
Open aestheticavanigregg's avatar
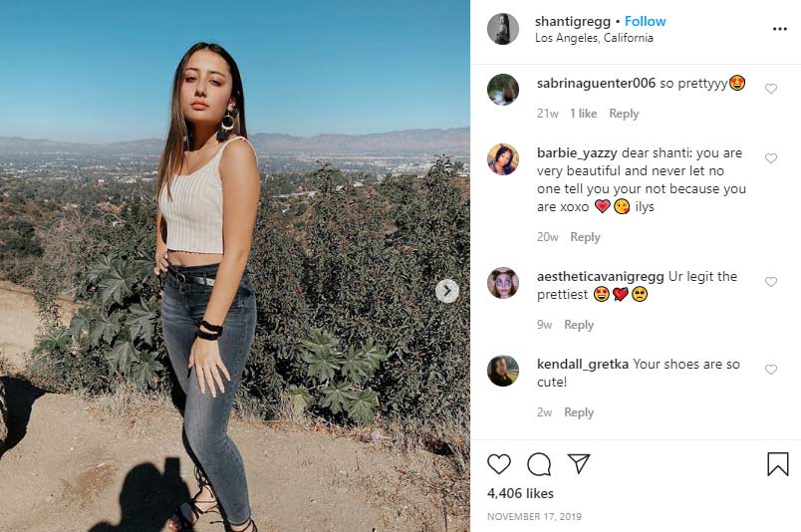[502, 283]
